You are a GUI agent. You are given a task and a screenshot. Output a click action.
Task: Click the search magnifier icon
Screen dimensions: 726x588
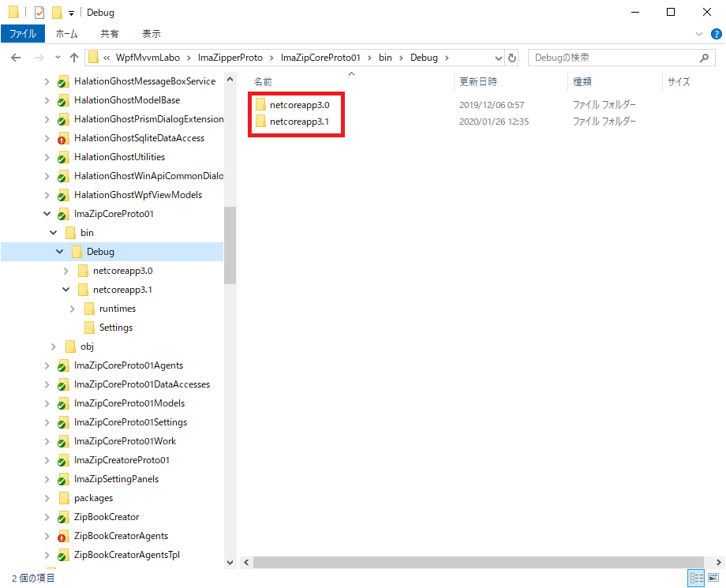click(x=704, y=58)
